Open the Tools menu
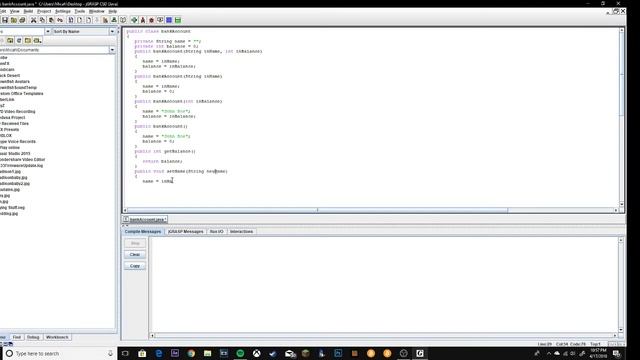 click(x=80, y=11)
